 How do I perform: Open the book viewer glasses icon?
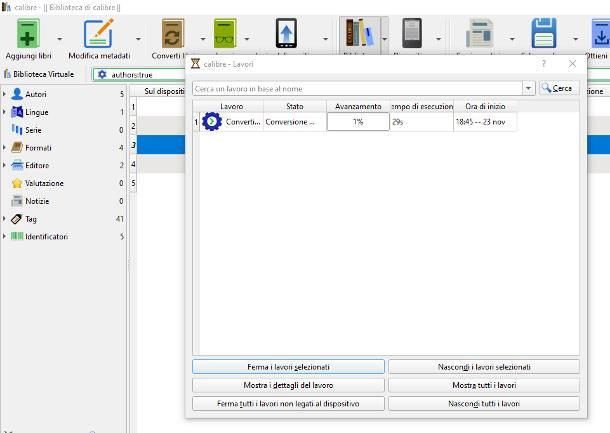pyautogui.click(x=225, y=34)
